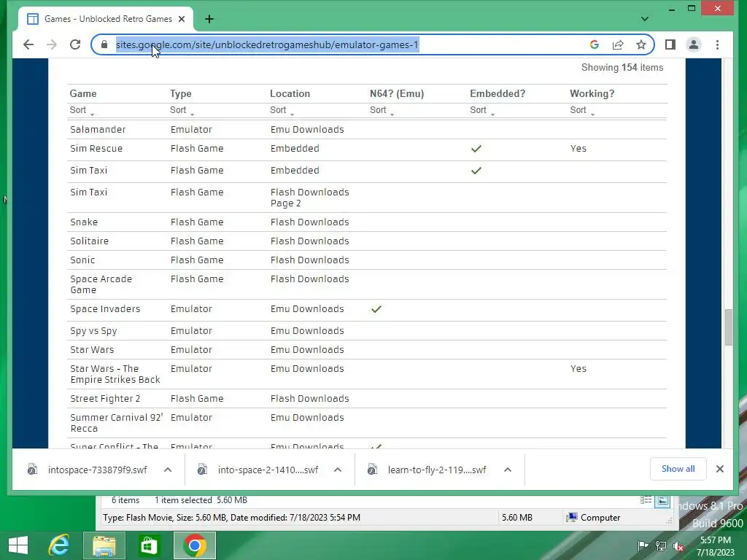Click the Sim Taxi embedded checkmark
747x560 pixels.
click(476, 171)
